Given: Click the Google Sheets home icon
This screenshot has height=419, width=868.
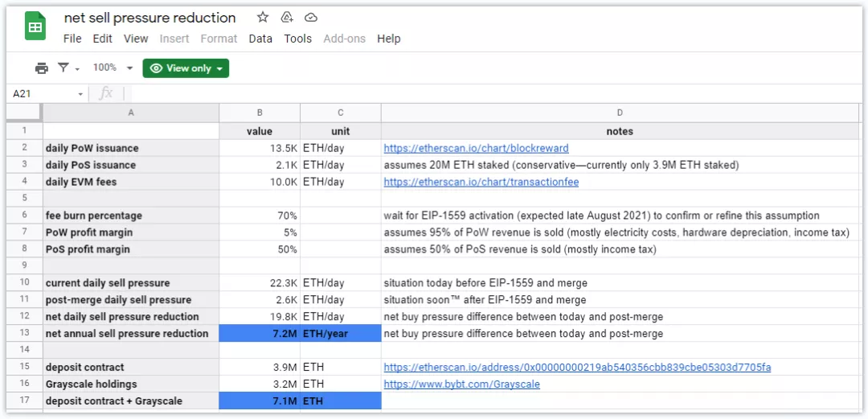Looking at the screenshot, I should click(35, 27).
